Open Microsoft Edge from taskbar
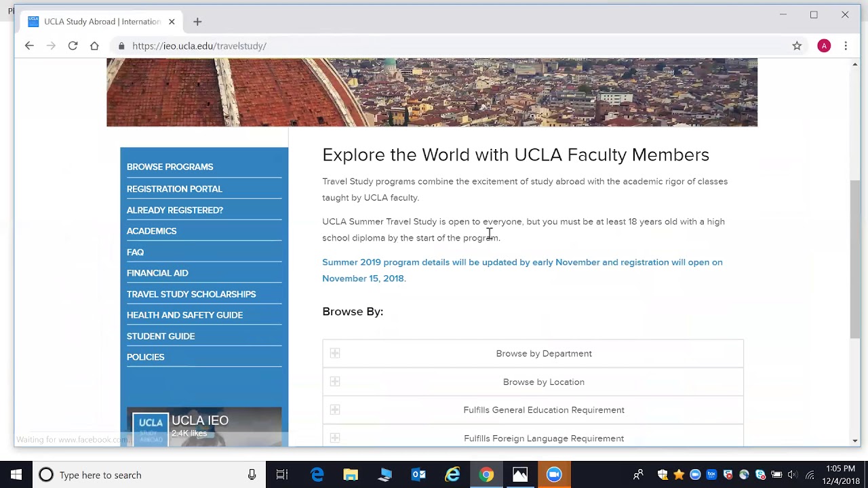Screen dimensions: 868x488 (x=317, y=475)
